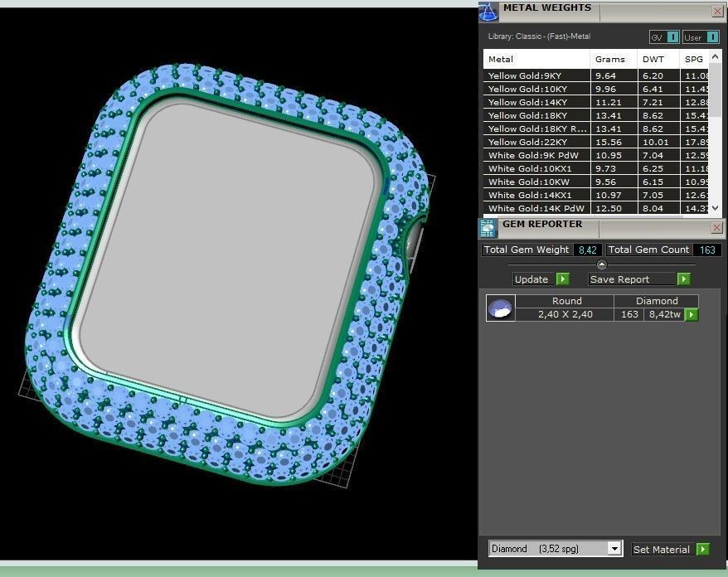
Task: Click the 2,40 X 2,40 gem size cell
Action: click(565, 314)
